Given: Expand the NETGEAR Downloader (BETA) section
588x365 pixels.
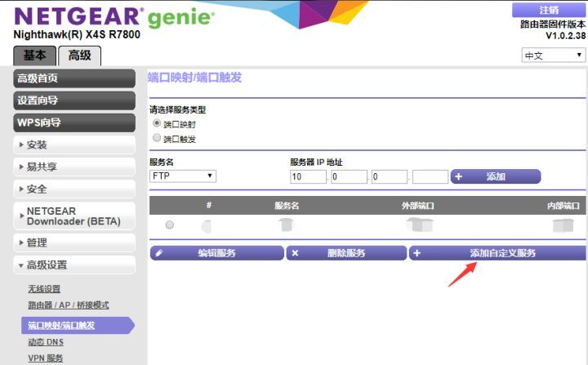Looking at the screenshot, I should [75, 216].
